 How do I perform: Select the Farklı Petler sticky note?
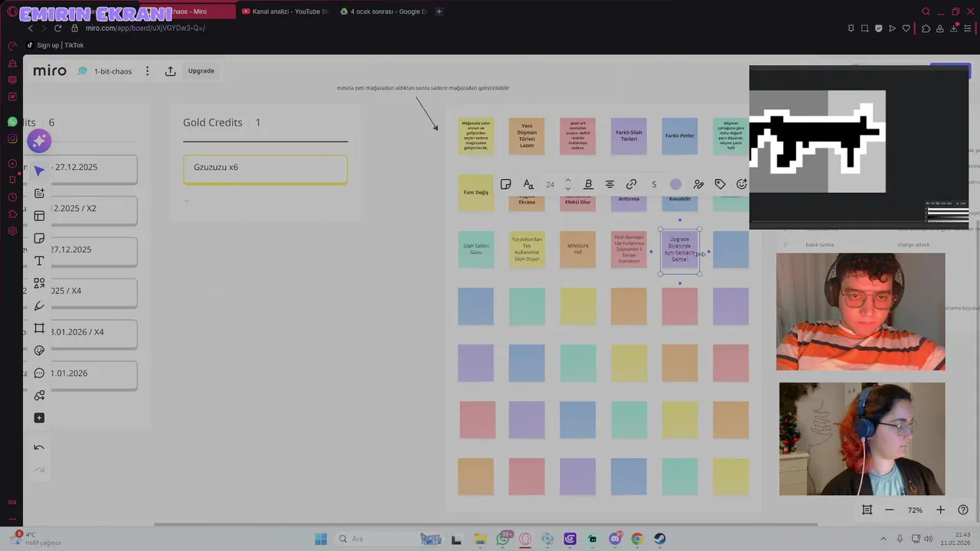pyautogui.click(x=679, y=135)
